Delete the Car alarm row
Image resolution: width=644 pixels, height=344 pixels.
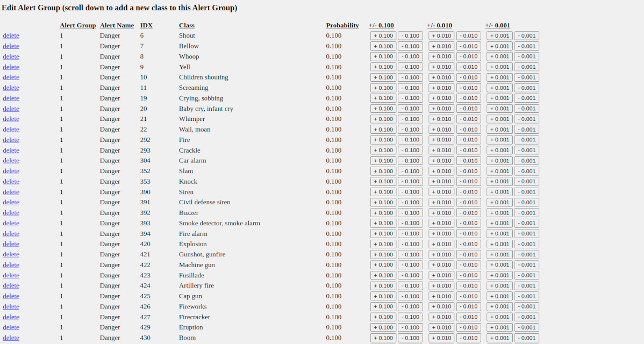(x=11, y=161)
